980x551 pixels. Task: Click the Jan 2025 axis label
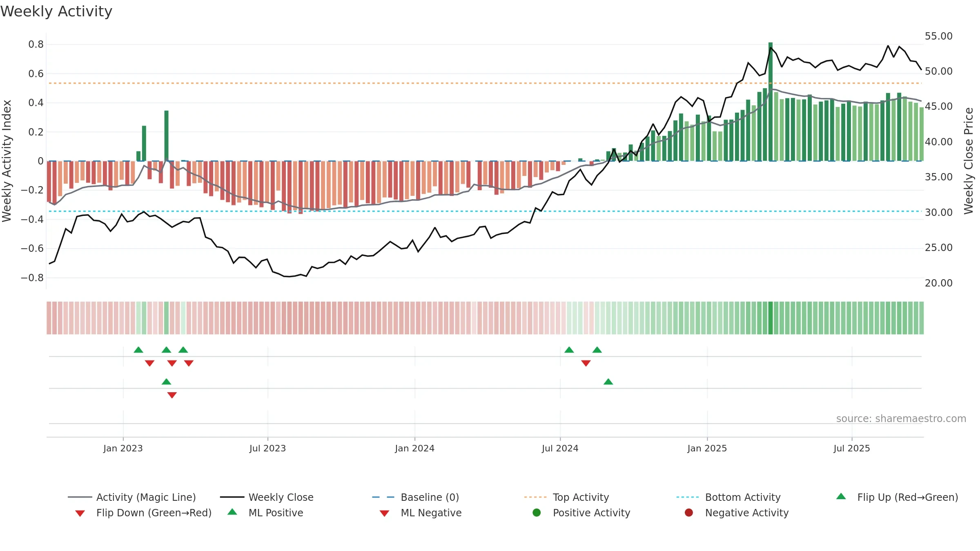point(707,448)
